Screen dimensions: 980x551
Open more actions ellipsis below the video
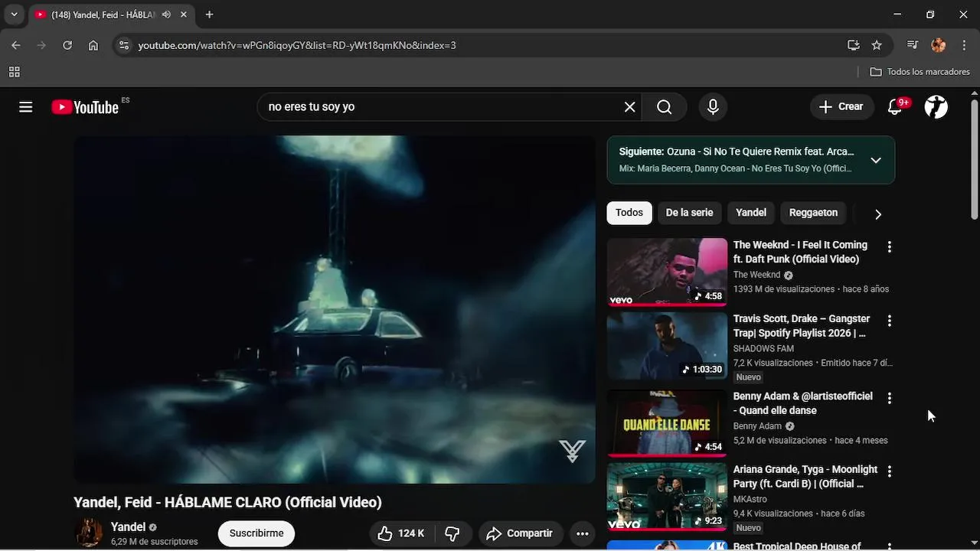pos(582,533)
